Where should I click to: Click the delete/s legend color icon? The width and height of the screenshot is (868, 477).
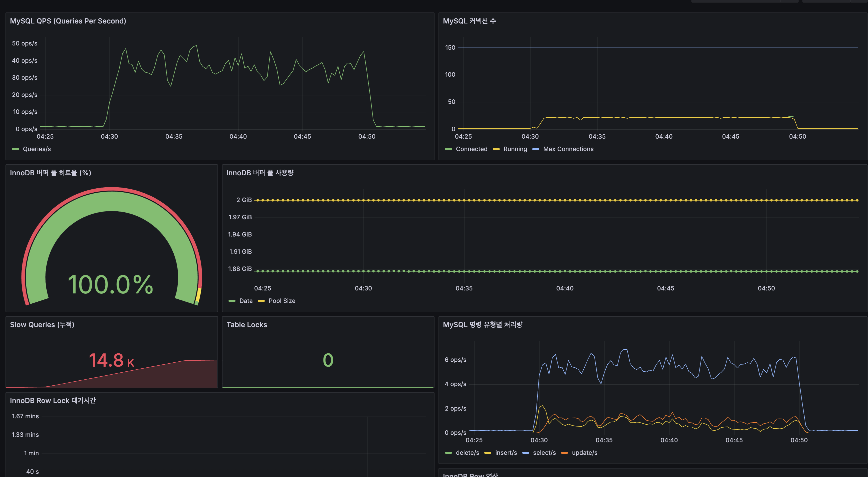click(x=448, y=453)
